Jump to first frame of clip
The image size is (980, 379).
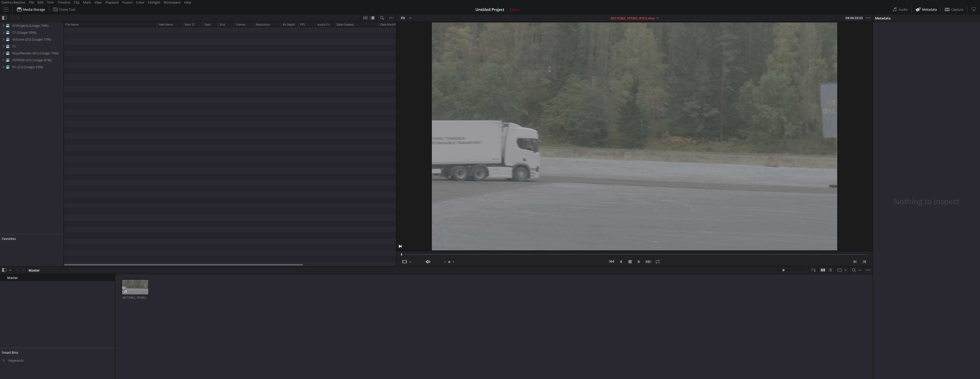coord(611,262)
